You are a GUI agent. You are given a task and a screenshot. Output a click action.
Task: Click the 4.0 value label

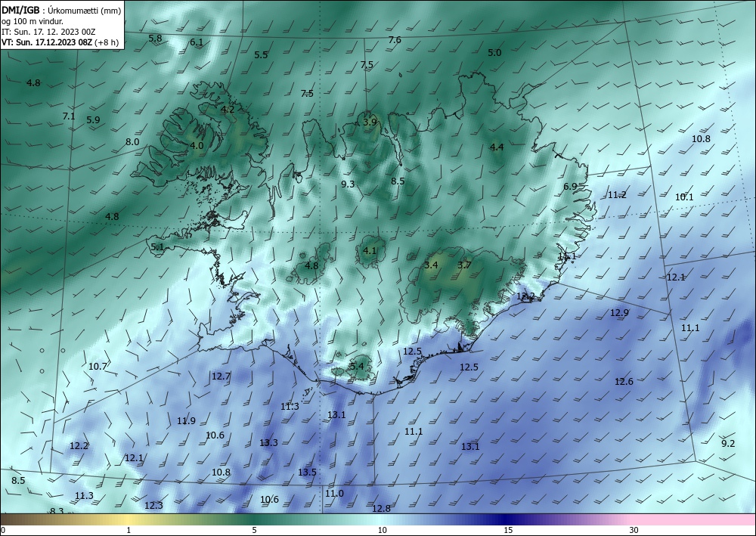tap(197, 146)
